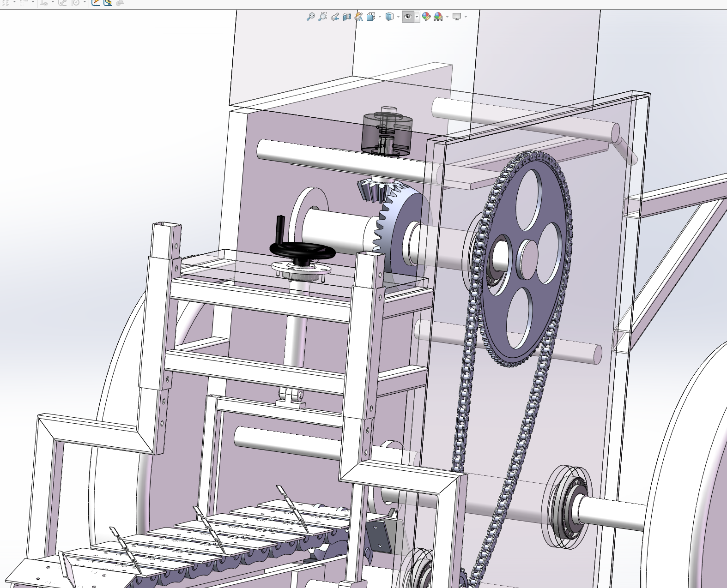Open View Settings monitor icon
This screenshot has height=588, width=727.
point(457,17)
